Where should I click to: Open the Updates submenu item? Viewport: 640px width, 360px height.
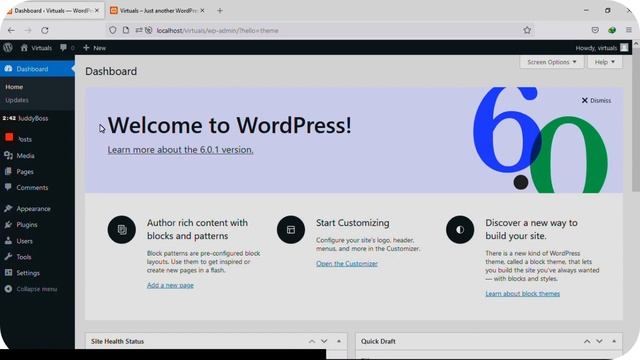[x=17, y=100]
